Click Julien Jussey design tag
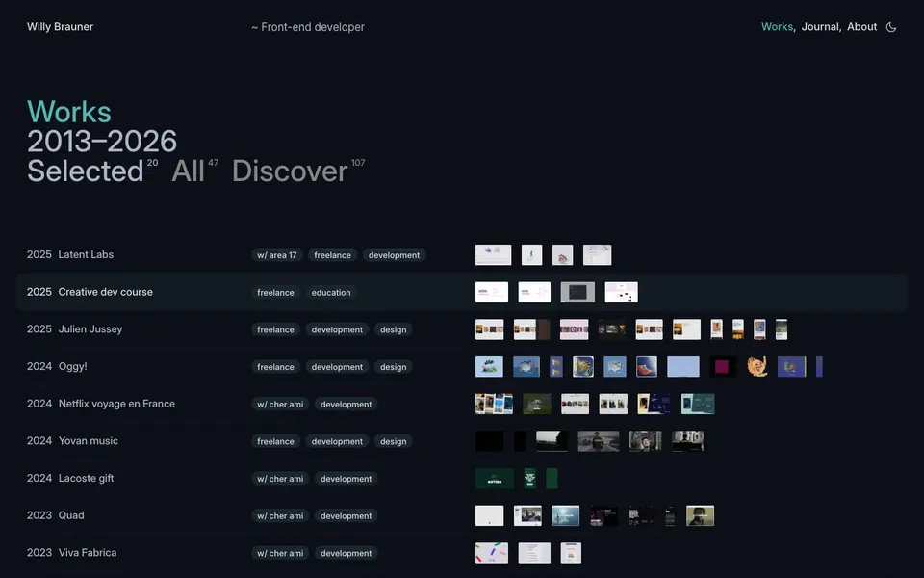Screen dimensions: 924x578 point(393,329)
